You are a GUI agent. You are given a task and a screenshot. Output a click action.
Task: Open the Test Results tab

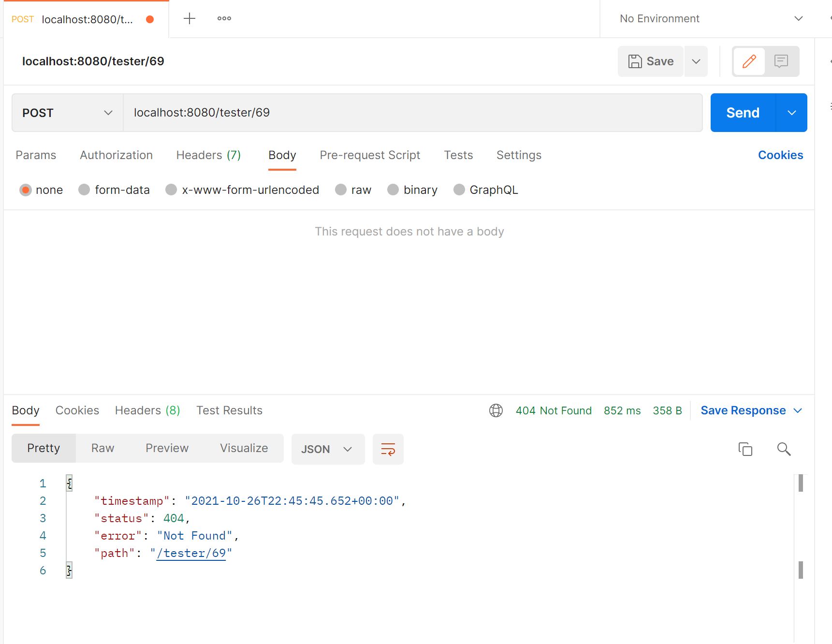[x=229, y=410]
